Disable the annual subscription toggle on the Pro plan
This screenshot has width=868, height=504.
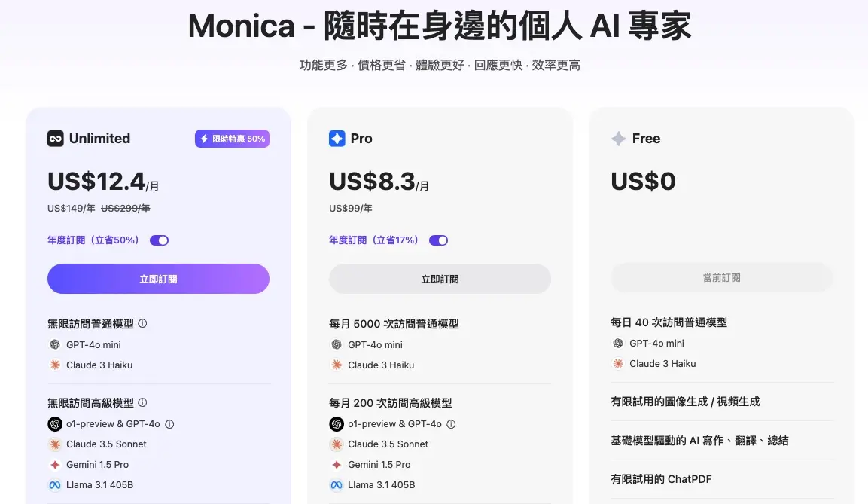(439, 240)
